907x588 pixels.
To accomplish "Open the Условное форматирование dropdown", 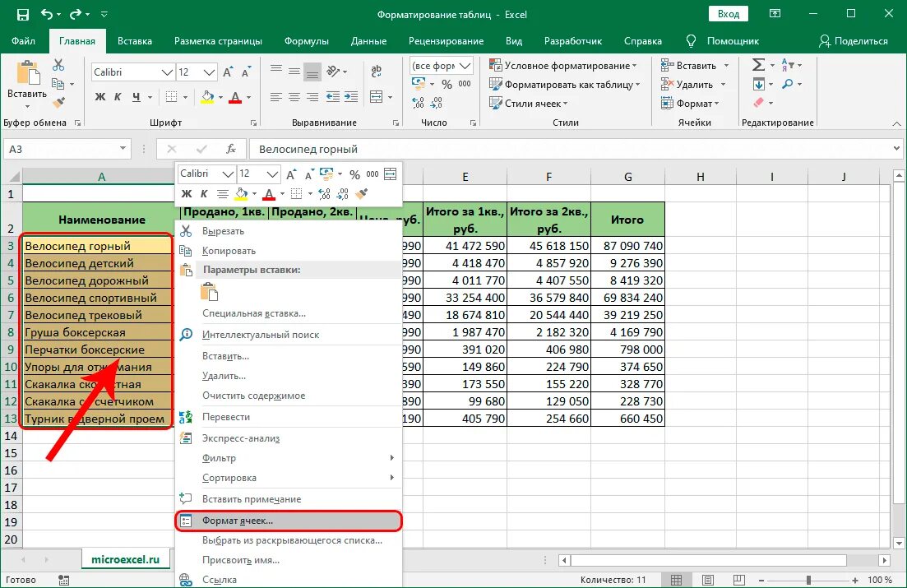I will [562, 66].
